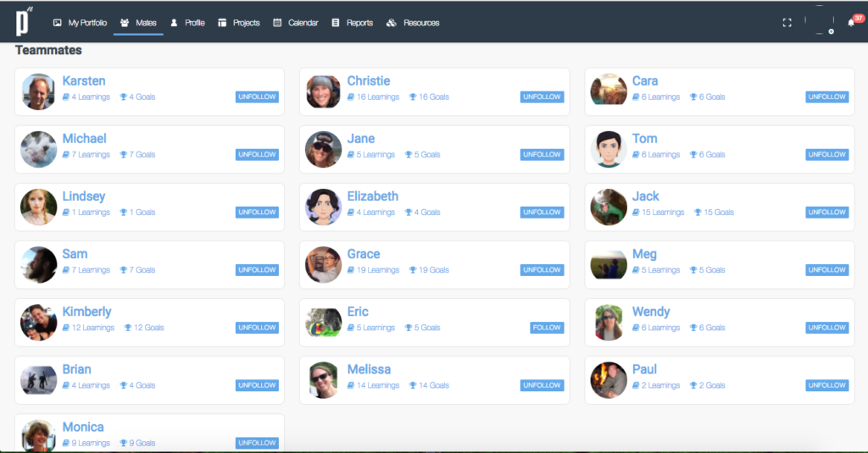Open the Resources section

point(413,23)
